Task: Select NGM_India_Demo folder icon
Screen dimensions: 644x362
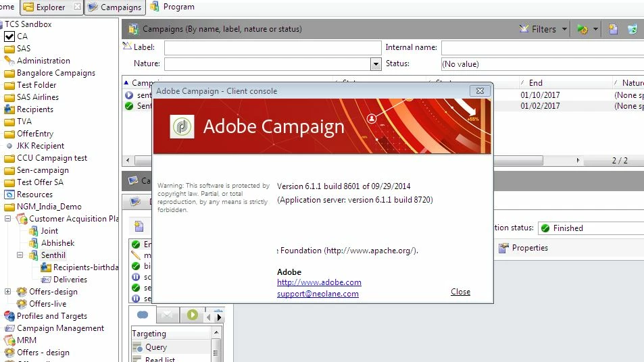Action: coord(9,207)
